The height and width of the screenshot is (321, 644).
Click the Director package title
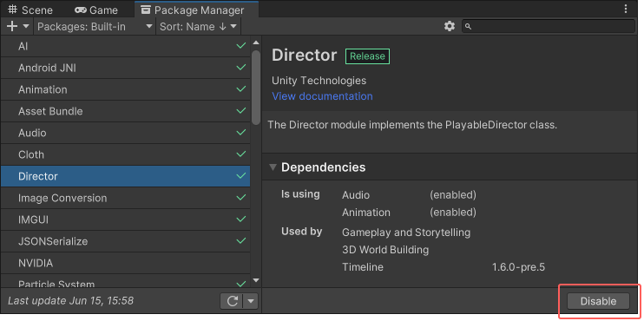[x=305, y=56]
